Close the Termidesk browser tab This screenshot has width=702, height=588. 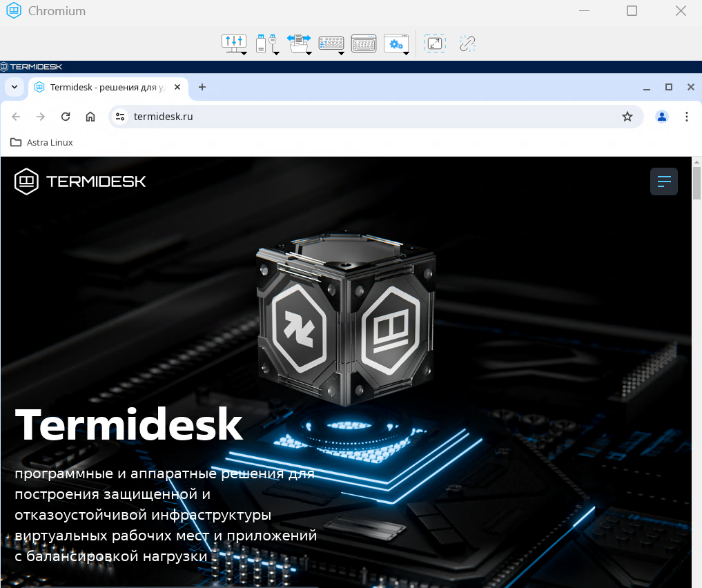177,87
